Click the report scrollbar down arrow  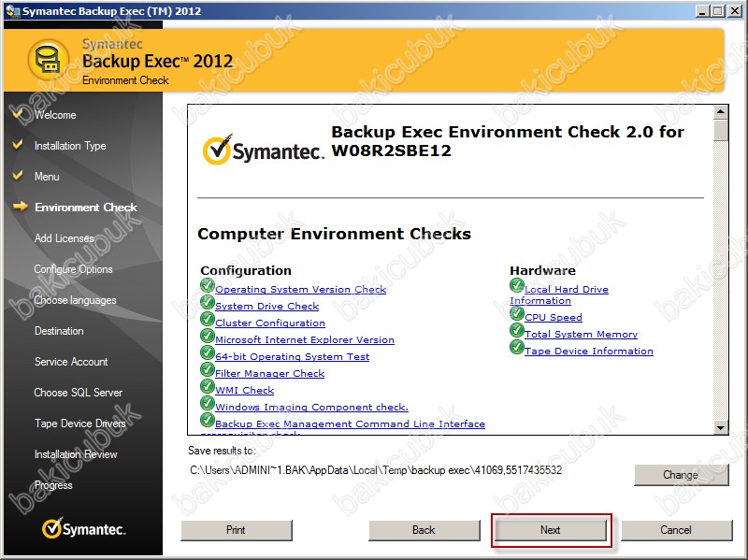720,427
